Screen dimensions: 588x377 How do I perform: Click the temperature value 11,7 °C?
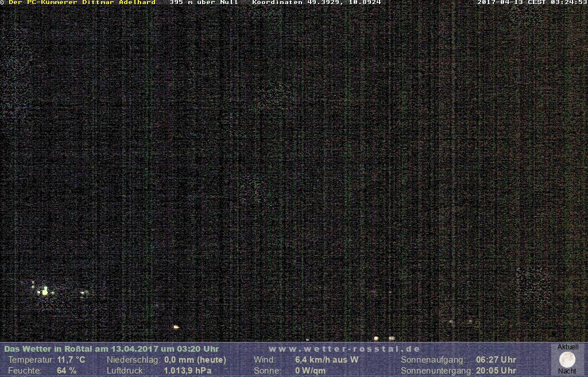tap(71, 360)
